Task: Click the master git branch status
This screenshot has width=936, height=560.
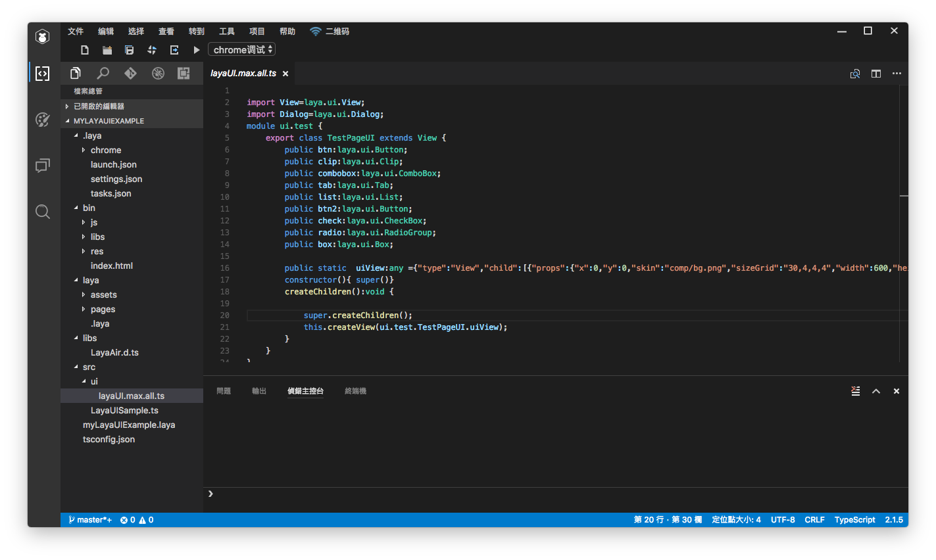Action: coord(90,520)
